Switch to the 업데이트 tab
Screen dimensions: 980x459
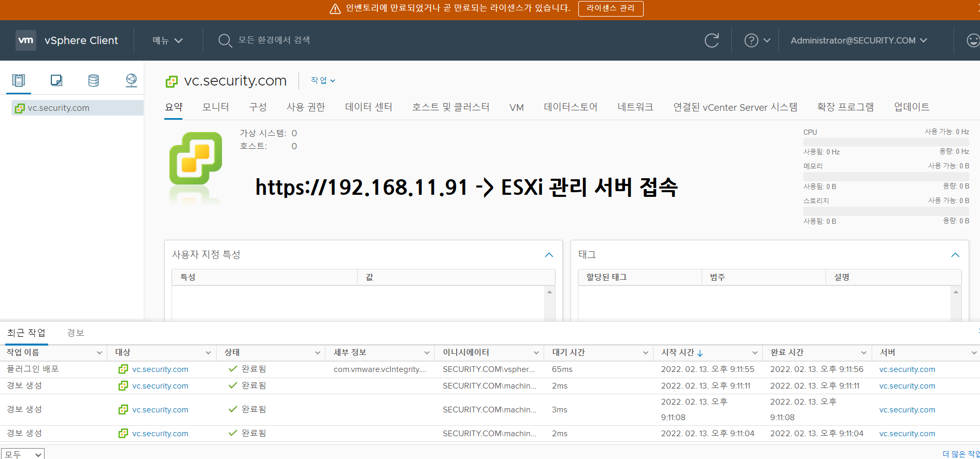(x=911, y=107)
